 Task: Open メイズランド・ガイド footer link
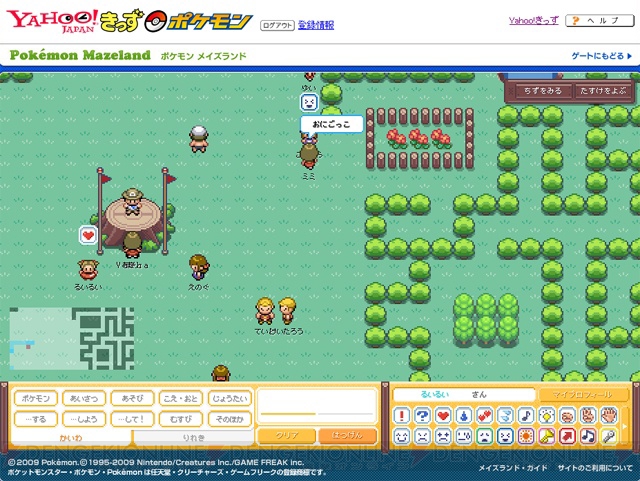[513, 468]
